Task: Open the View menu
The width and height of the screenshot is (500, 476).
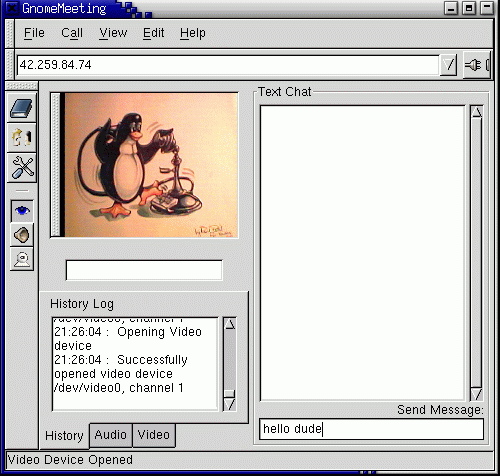Action: (113, 33)
